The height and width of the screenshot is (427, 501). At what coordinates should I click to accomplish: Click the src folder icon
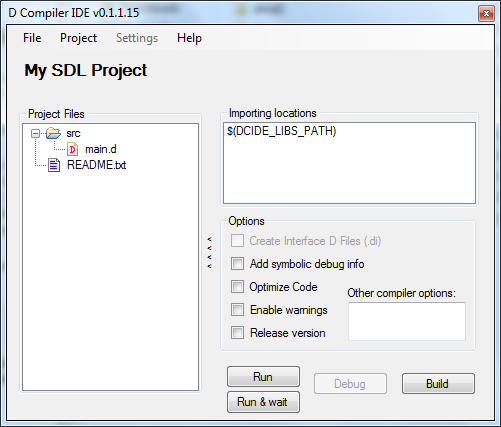tap(53, 133)
